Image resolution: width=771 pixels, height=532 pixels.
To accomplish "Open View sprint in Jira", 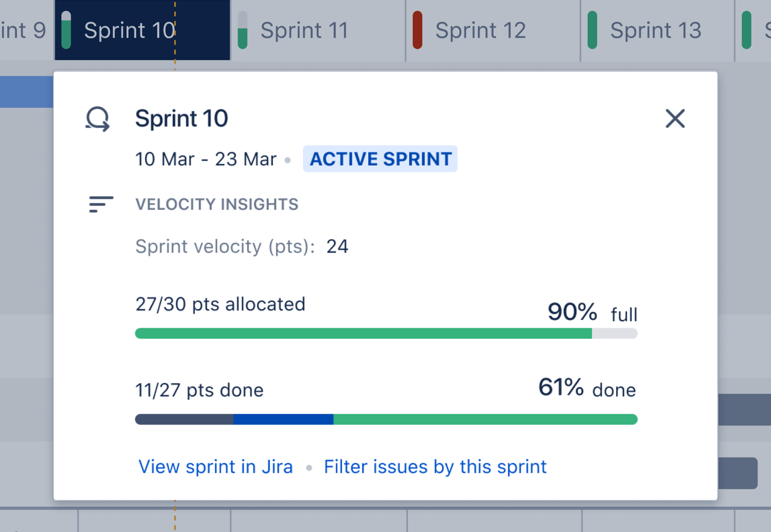I will click(x=215, y=466).
